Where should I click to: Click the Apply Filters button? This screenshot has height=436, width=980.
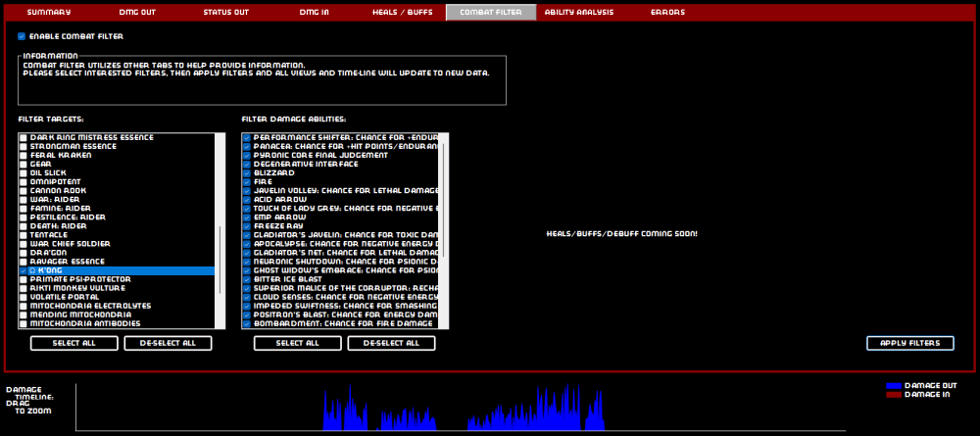click(909, 343)
